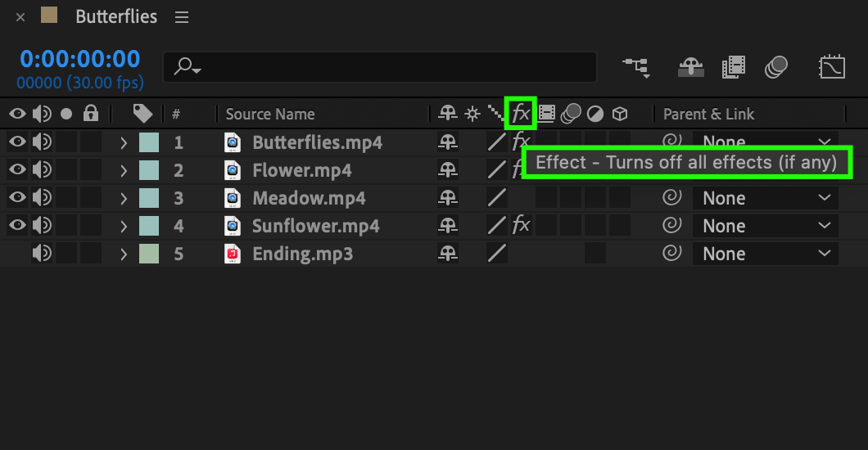Click the label color swatch of Ending.mp3
The height and width of the screenshot is (450, 868).
click(x=149, y=254)
